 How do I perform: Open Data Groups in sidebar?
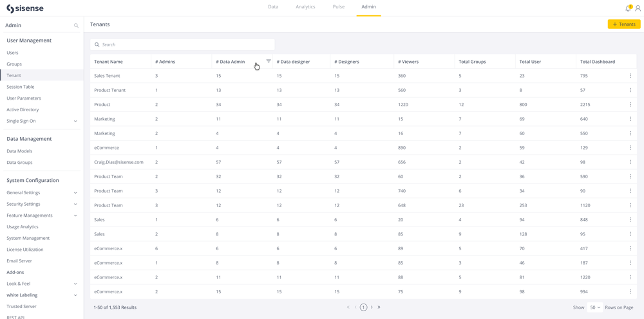click(19, 163)
